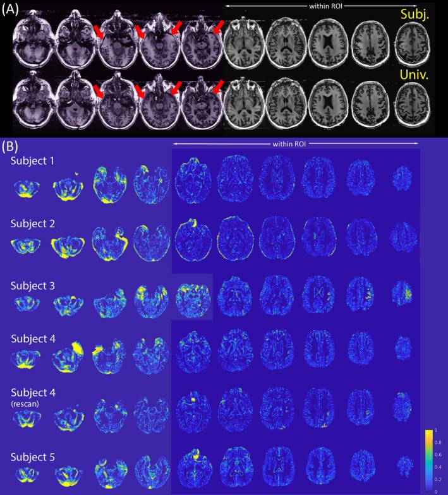Click the last error map in Subject 1 row
The height and width of the screenshot is (495, 448).
402,179
